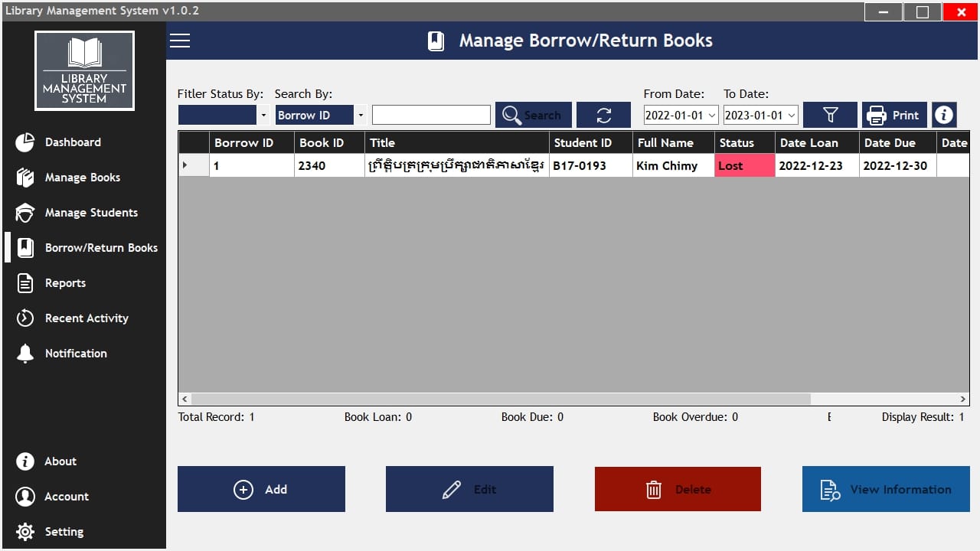Image resolution: width=980 pixels, height=551 pixels.
Task: Click the 2022-12-30 date due cell
Action: tap(898, 165)
